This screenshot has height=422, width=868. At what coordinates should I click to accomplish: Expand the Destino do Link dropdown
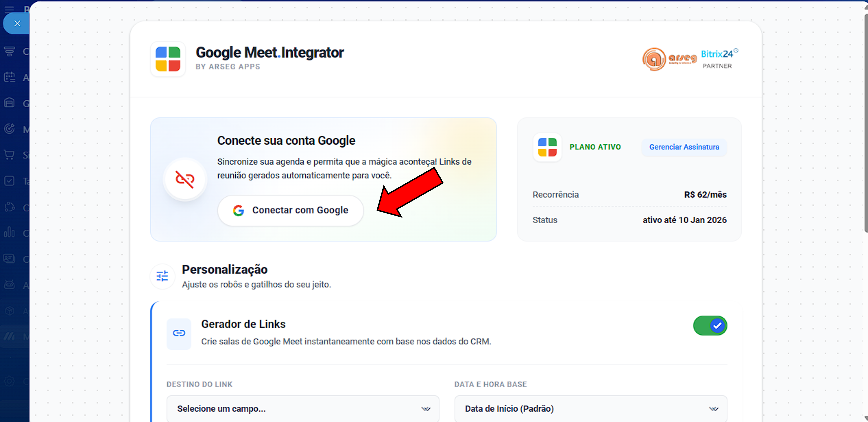[x=303, y=408]
